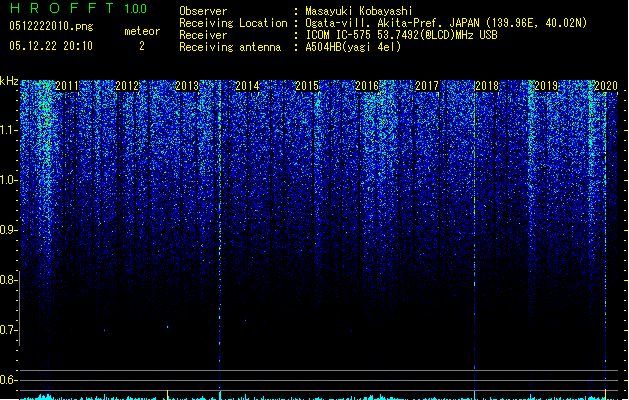Click the 2018 time marker

tap(487, 86)
